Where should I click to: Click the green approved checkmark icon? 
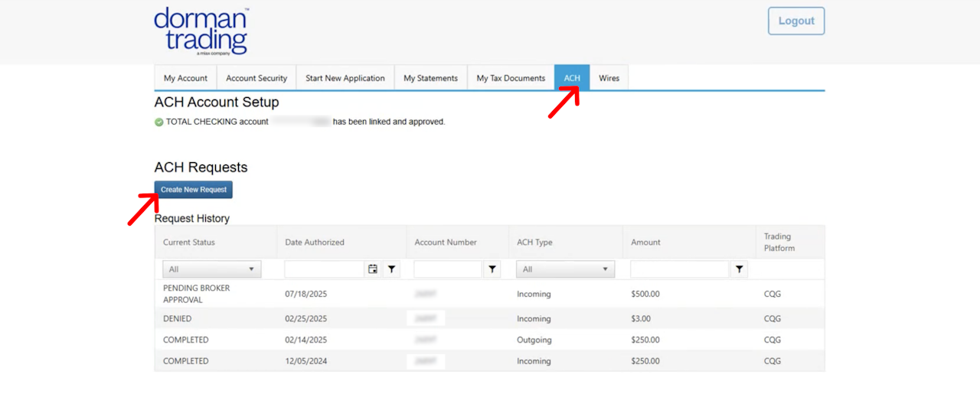click(x=159, y=122)
